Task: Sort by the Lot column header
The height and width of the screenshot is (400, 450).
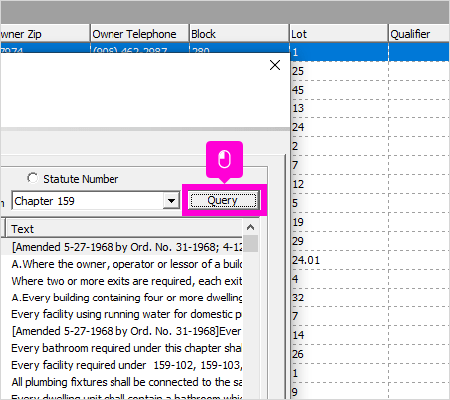Action: click(338, 34)
